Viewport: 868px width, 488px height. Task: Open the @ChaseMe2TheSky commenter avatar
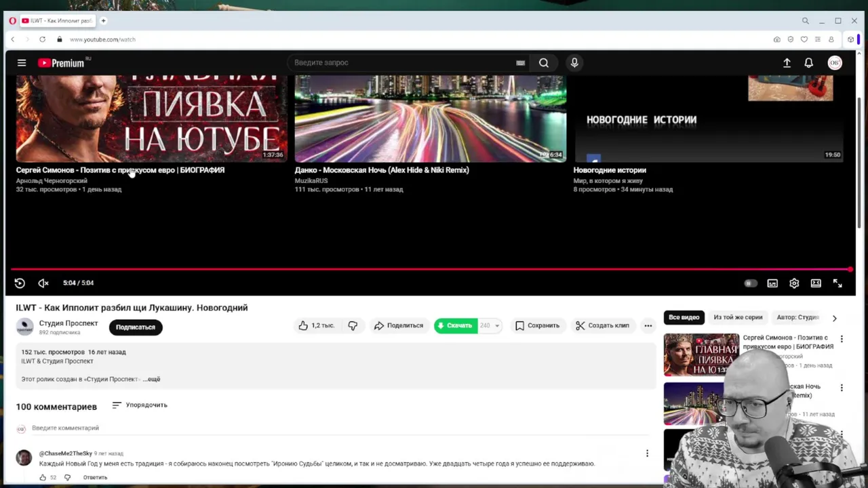point(24,457)
